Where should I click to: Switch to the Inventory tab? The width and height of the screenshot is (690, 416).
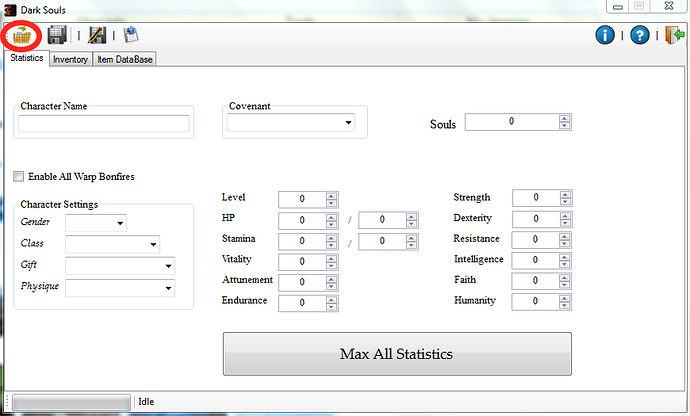70,59
